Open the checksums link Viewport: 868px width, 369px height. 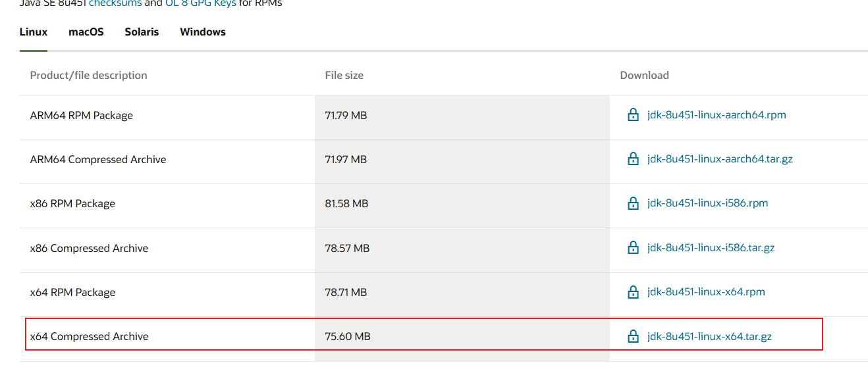click(115, 3)
